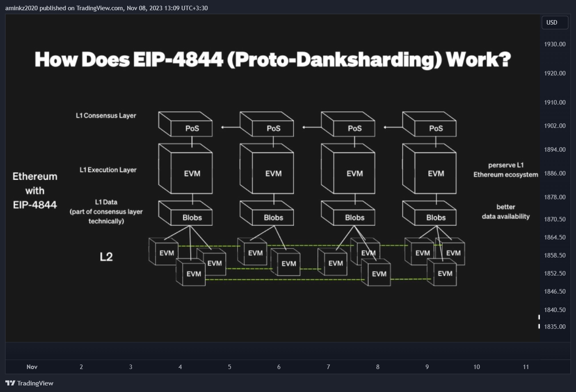Click the 1910.00 price label
This screenshot has width=576, height=392.
555,103
